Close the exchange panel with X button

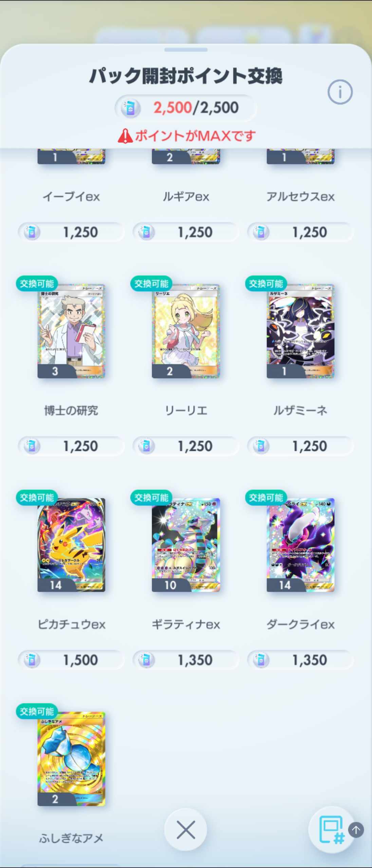[186, 830]
